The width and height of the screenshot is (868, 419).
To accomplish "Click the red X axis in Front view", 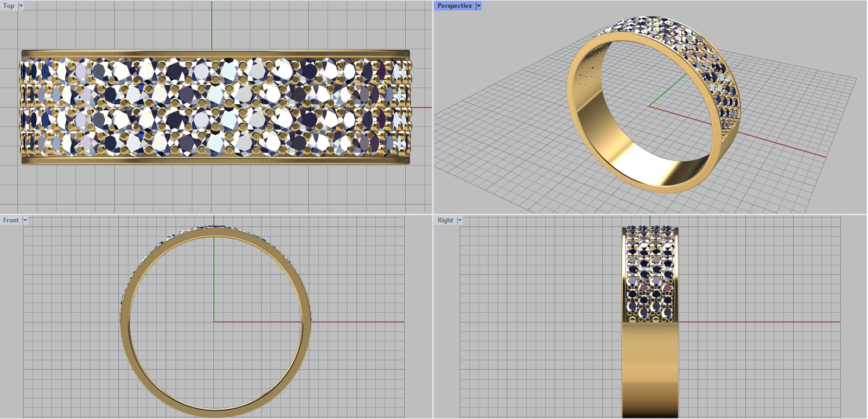I will click(x=358, y=322).
